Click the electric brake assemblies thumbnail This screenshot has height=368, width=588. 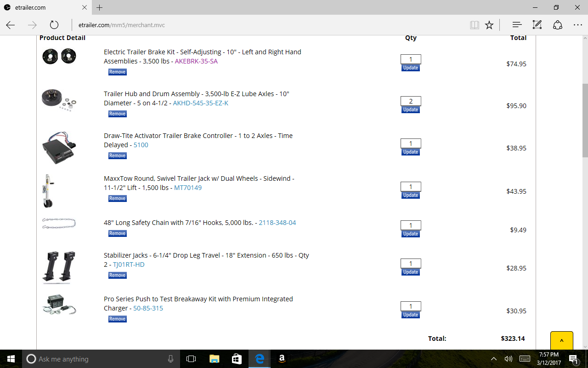coord(59,56)
